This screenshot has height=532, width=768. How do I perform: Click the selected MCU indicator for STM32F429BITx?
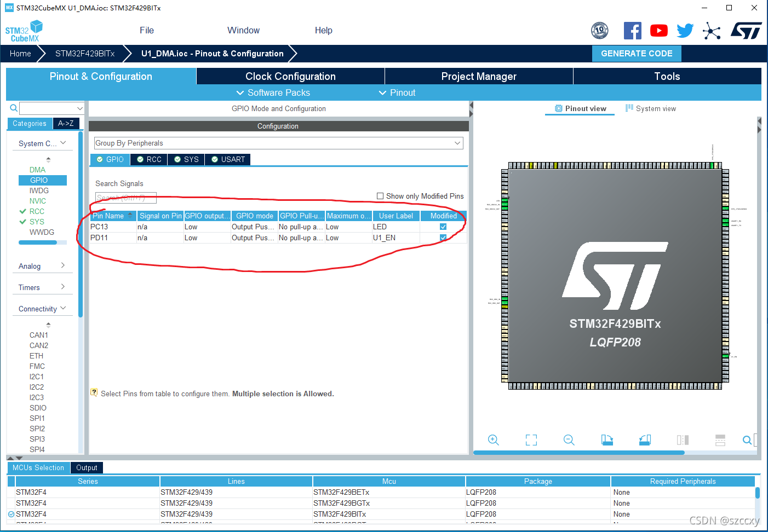coord(11,514)
